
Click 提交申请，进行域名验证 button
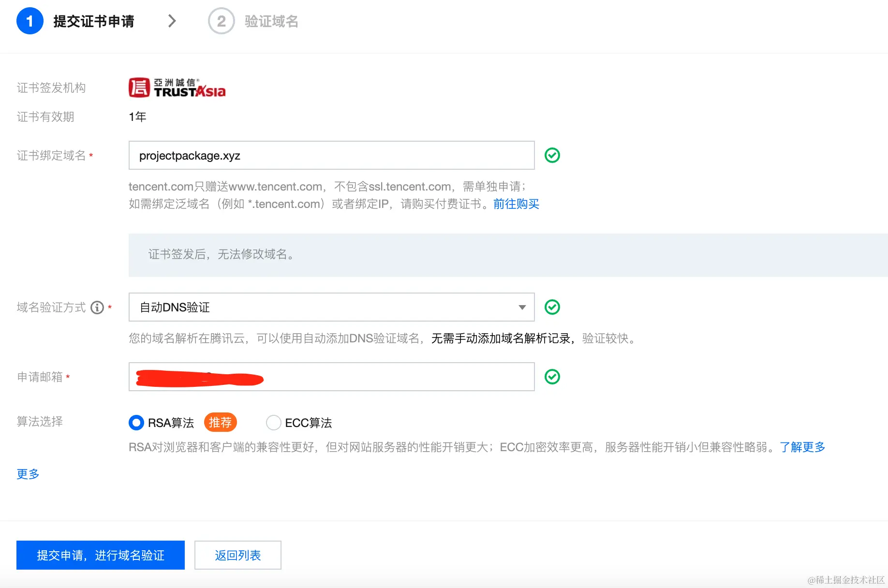(x=100, y=555)
